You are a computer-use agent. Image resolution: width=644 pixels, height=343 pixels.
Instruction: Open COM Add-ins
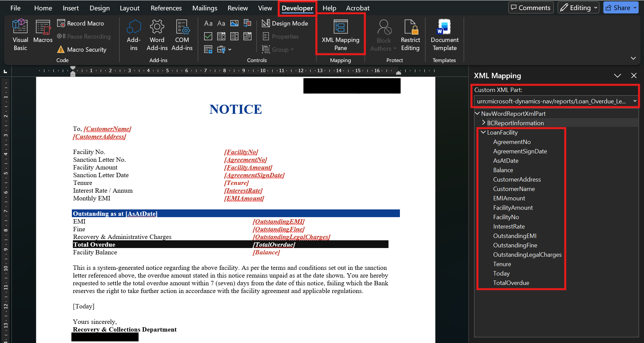tap(182, 35)
